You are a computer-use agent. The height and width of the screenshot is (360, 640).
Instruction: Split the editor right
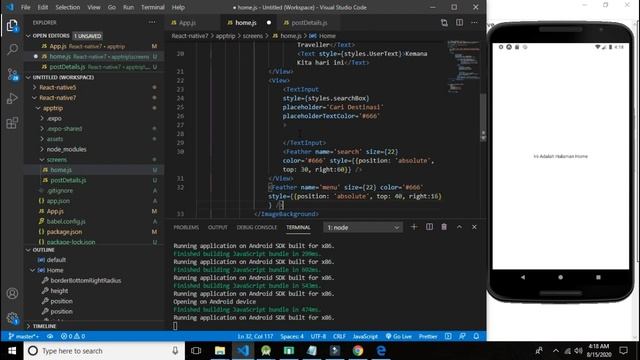(x=460, y=23)
